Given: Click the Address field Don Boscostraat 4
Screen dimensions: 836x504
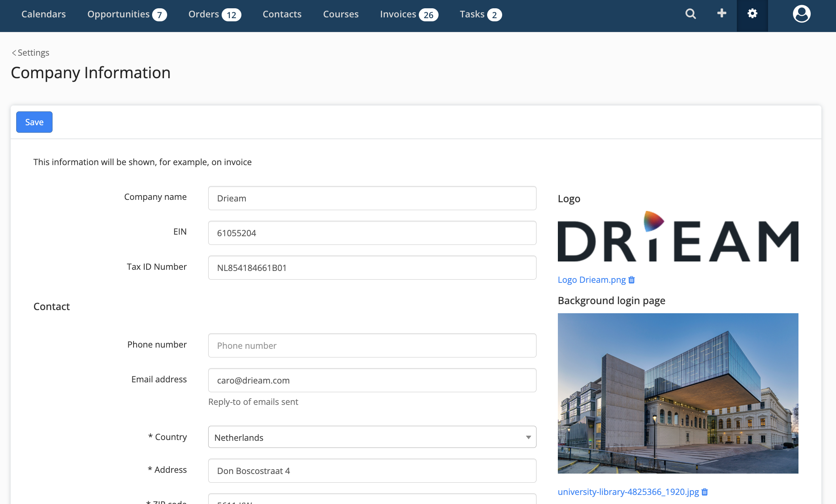Looking at the screenshot, I should pos(372,471).
